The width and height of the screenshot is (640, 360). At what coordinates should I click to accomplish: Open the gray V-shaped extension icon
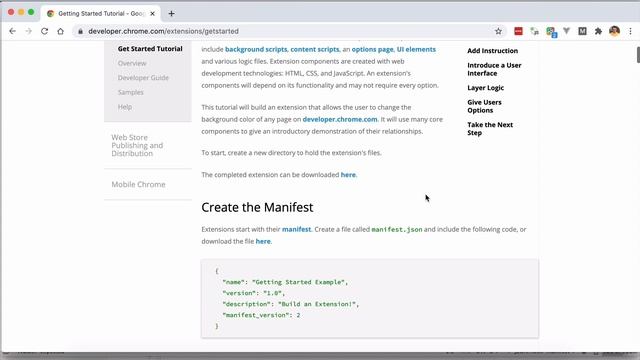(x=567, y=31)
